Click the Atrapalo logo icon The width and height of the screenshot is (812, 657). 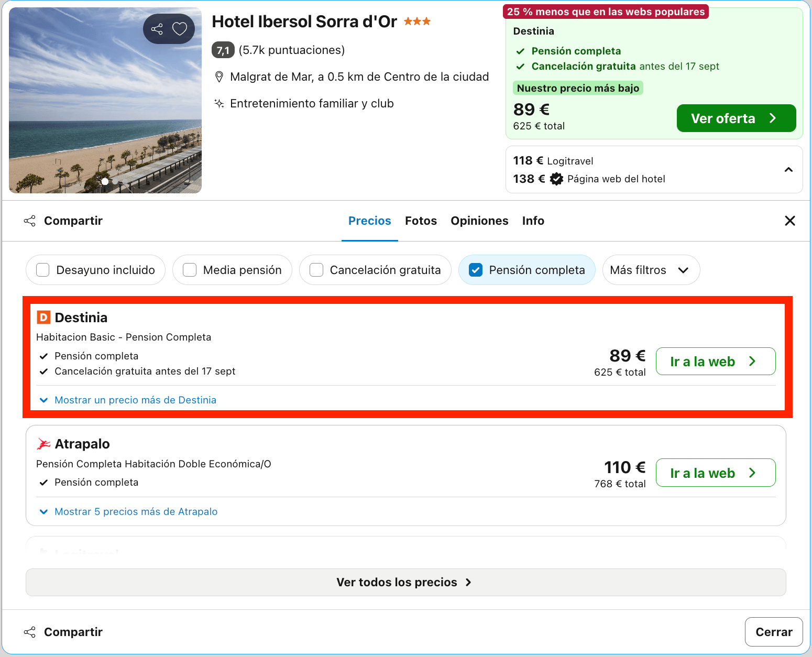43,444
